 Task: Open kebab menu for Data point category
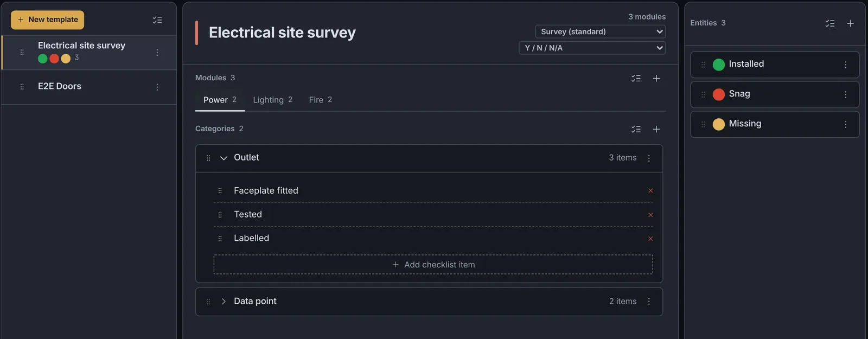pyautogui.click(x=649, y=302)
